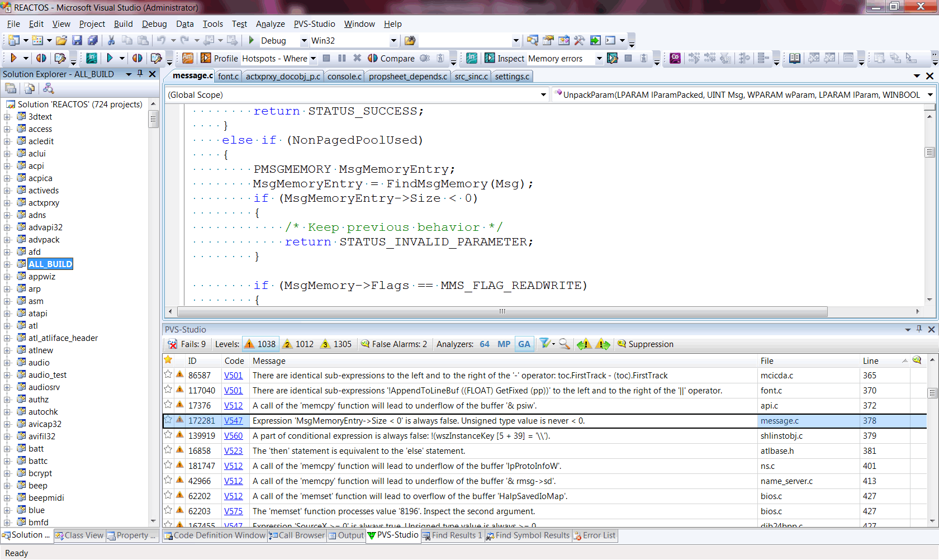
Task: Expand the ALL_BUILD project node
Action: tap(7, 264)
